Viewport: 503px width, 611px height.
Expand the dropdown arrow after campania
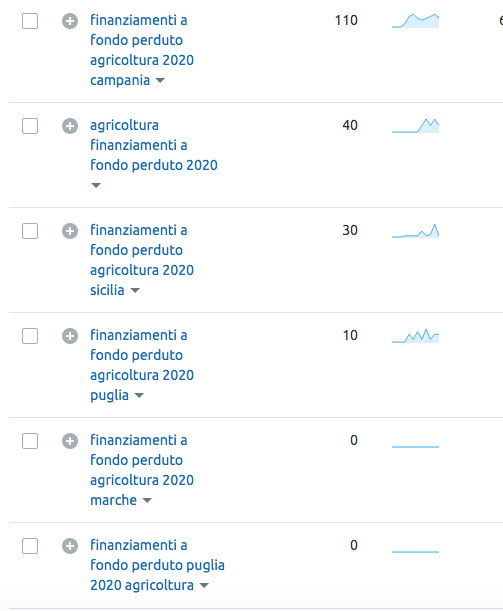pos(160,81)
